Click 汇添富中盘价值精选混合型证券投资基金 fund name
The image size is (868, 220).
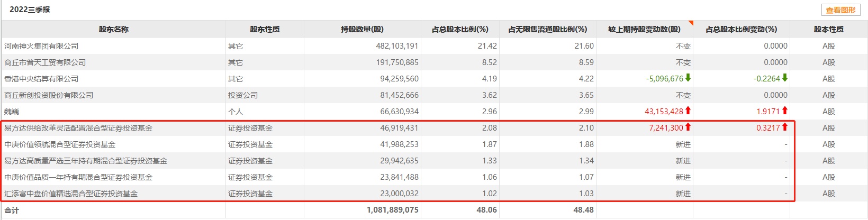point(71,194)
